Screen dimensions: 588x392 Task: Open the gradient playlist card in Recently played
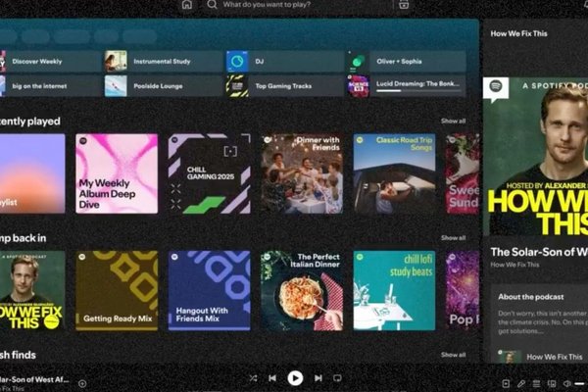click(32, 173)
